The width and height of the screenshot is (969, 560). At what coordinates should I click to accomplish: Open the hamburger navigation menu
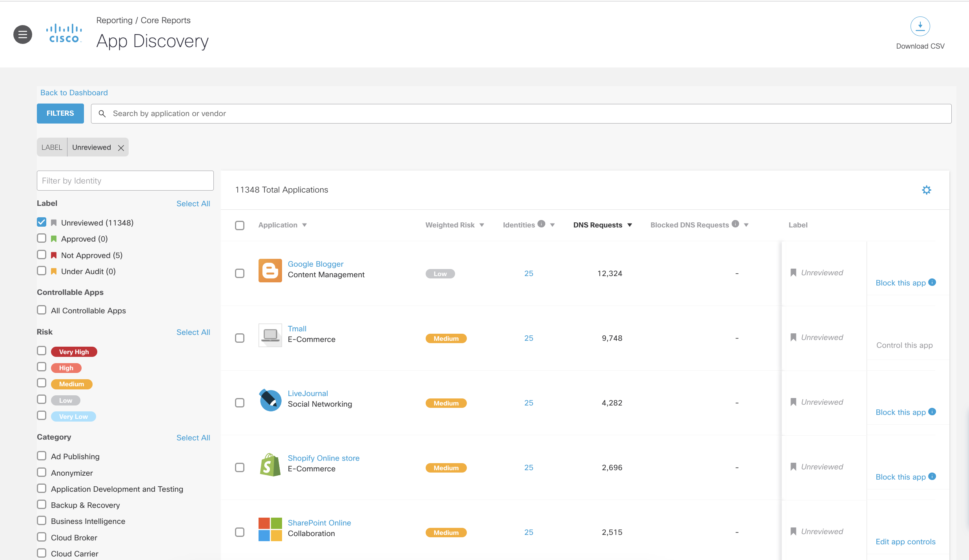click(23, 35)
